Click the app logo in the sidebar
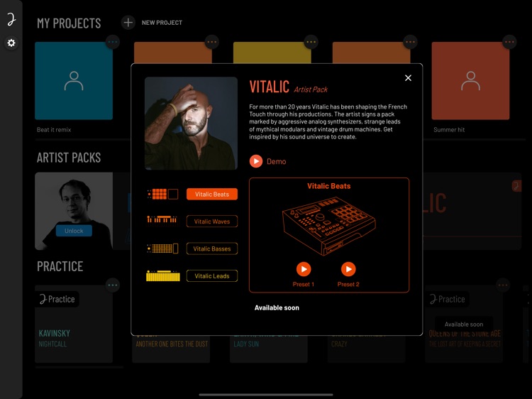 point(11,19)
